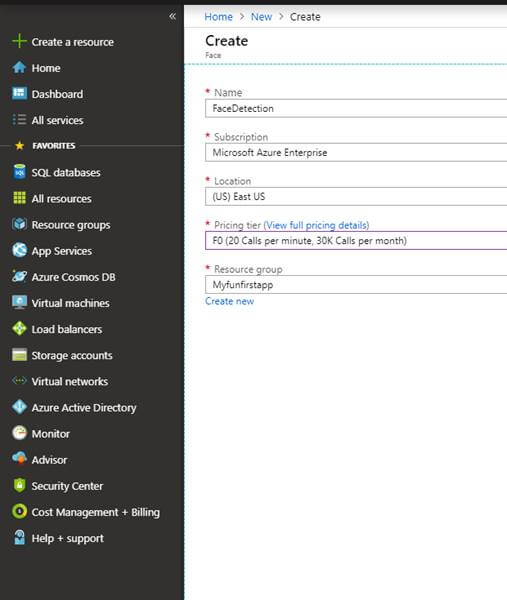The width and height of the screenshot is (507, 600).
Task: Click the Dashboard icon
Action: point(19,93)
